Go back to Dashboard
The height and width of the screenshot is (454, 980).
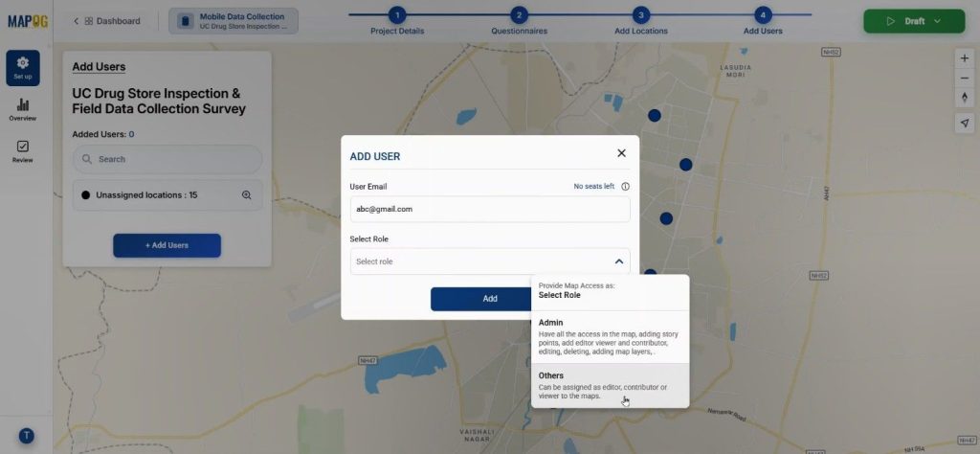click(107, 21)
